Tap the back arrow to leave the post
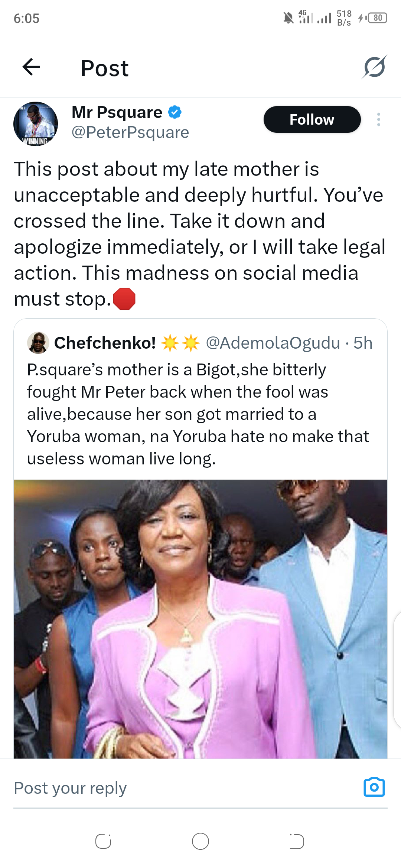This screenshot has height=868, width=401. (32, 67)
